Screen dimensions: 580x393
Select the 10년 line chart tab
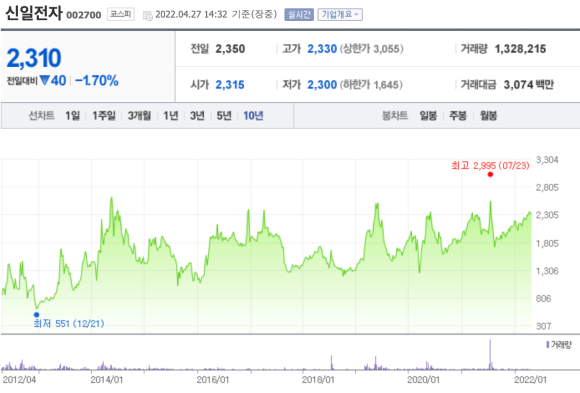point(253,116)
